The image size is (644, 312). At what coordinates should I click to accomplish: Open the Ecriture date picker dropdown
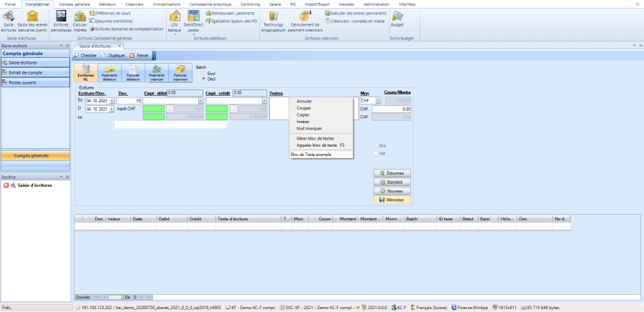[x=112, y=101]
